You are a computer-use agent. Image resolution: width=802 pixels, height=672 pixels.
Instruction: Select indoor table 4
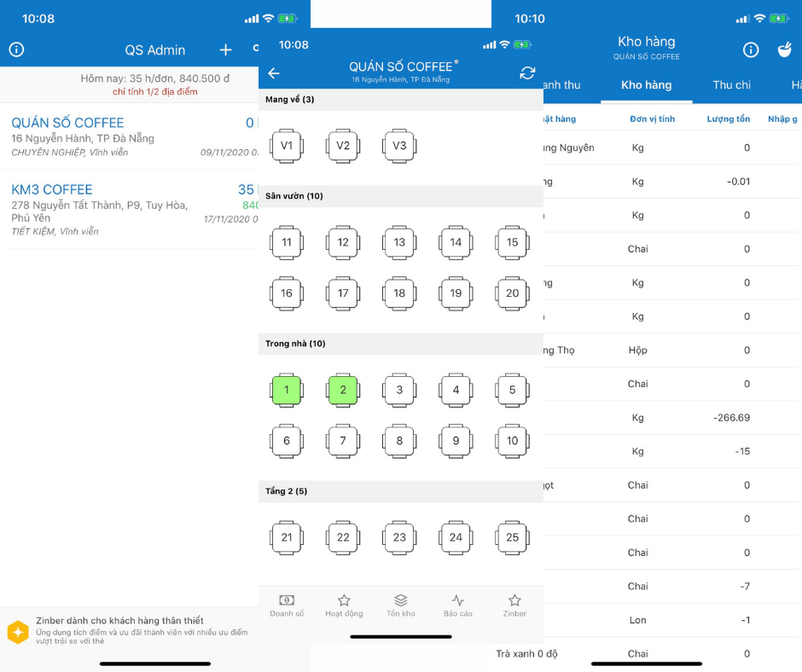point(456,390)
